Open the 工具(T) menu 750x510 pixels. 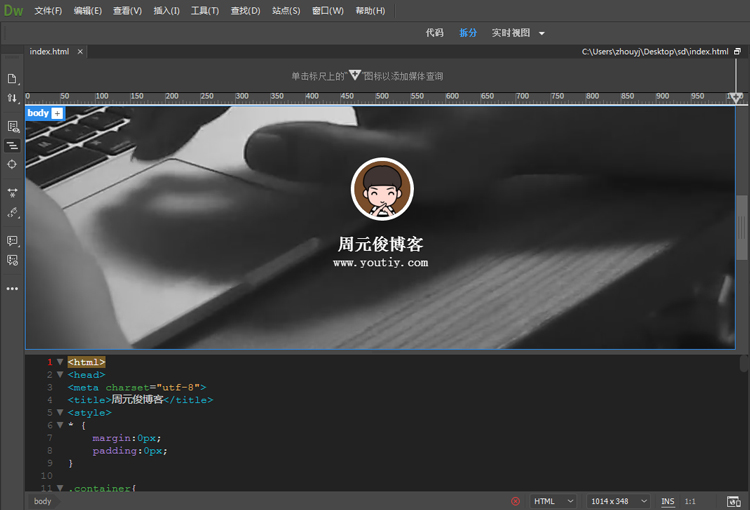tap(205, 11)
